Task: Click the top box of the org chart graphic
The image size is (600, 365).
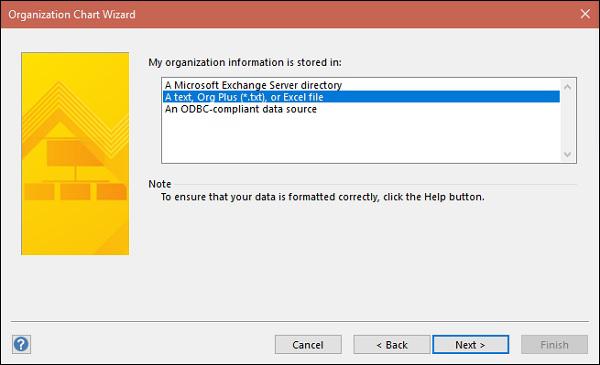Action: (75, 153)
